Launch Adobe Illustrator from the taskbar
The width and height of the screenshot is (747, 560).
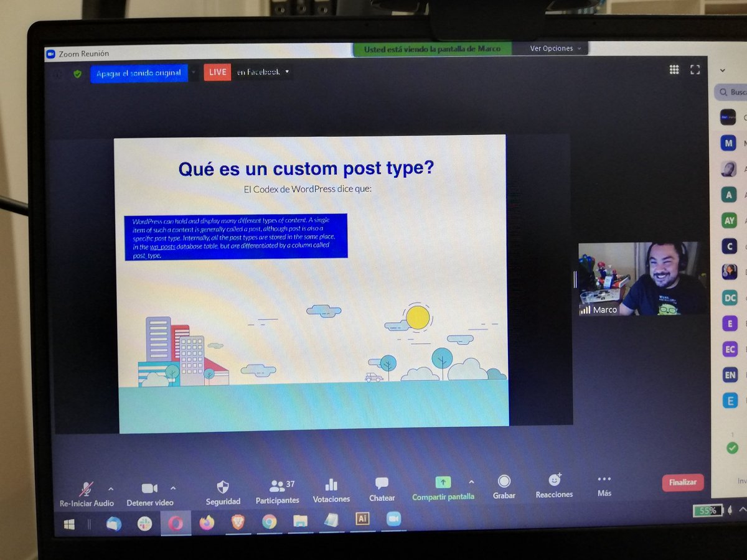pos(362,518)
